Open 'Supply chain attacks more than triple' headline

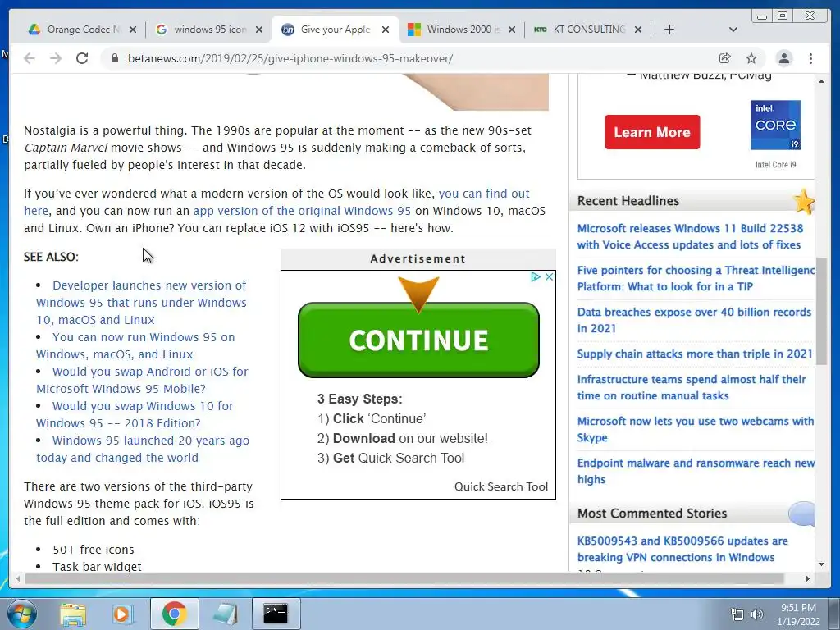695,354
